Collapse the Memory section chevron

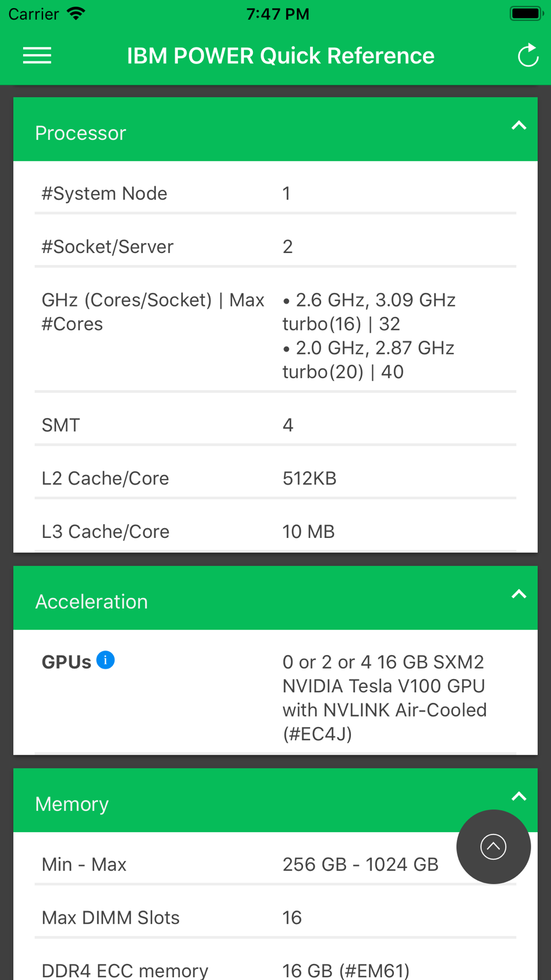[x=518, y=797]
